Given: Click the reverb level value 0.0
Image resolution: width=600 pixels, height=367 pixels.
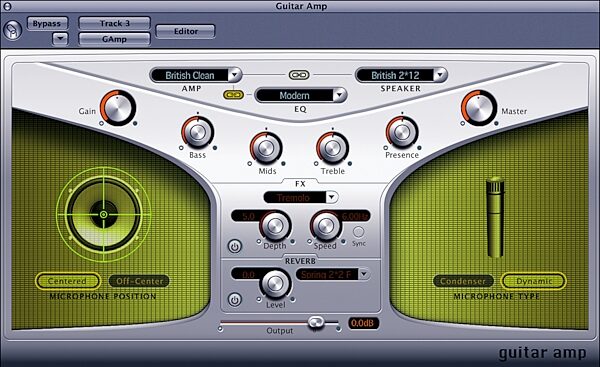Looking at the screenshot, I should [247, 274].
